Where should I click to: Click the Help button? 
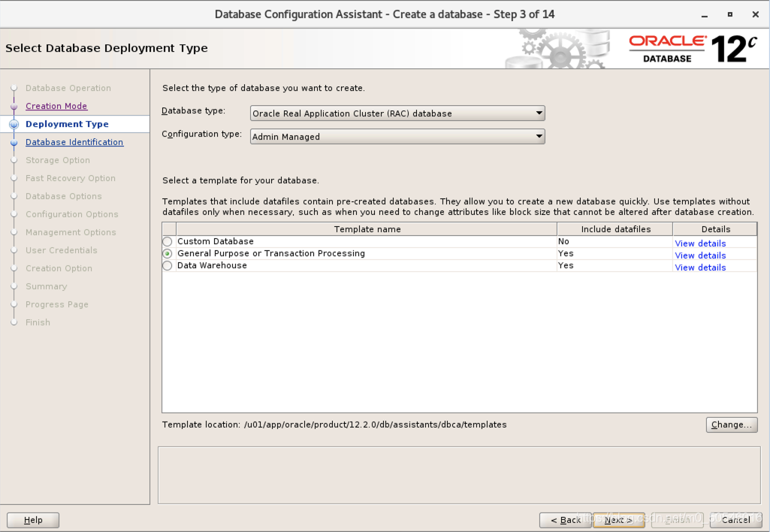pos(33,520)
